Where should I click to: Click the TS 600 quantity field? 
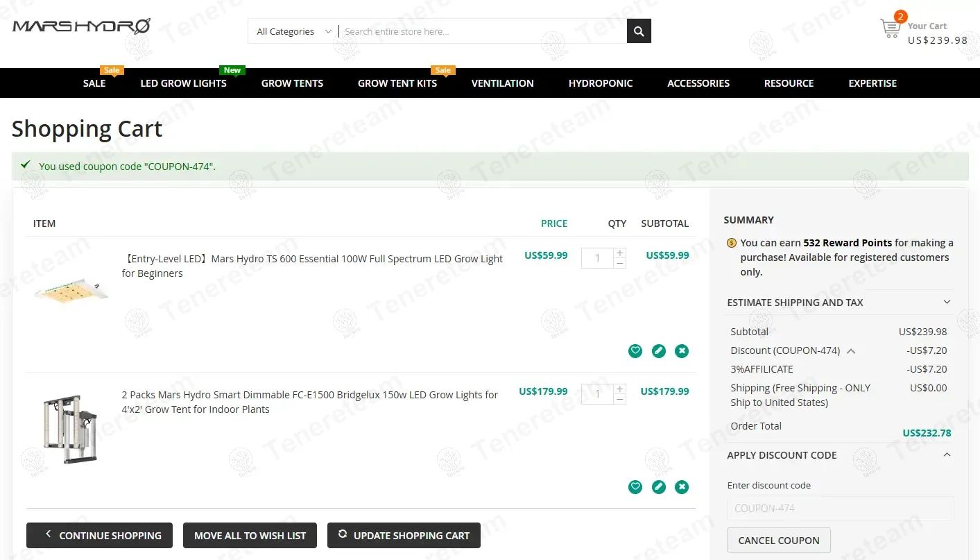597,258
